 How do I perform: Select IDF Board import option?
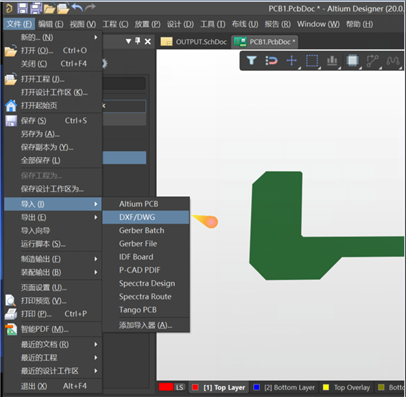coord(146,257)
